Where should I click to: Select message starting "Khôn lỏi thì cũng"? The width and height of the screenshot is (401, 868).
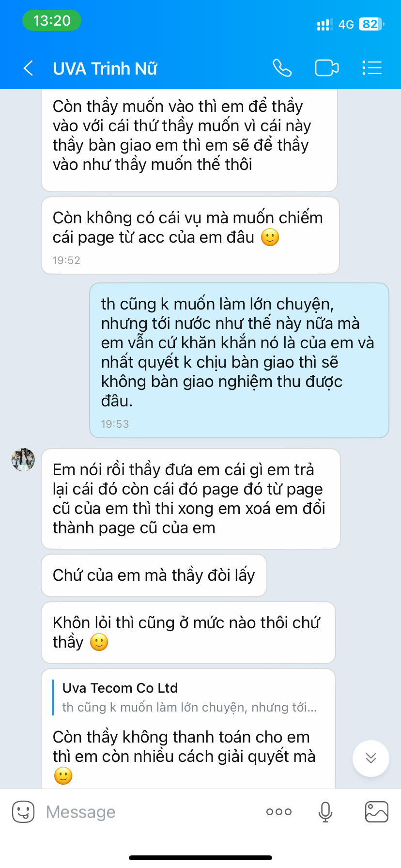click(x=188, y=633)
